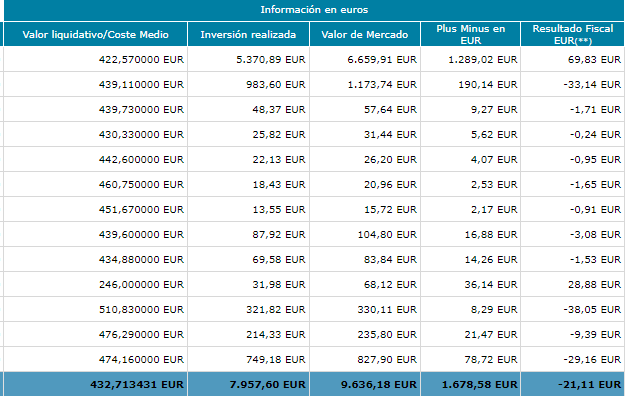The image size is (633, 400).
Task: Click the cell '749,18 EUR'
Action: [248, 360]
